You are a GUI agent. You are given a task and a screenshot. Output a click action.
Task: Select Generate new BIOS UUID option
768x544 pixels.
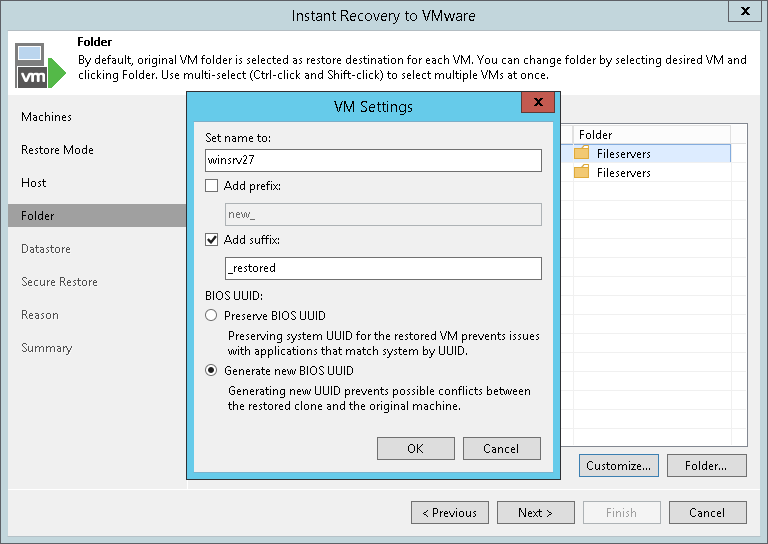[x=211, y=371]
